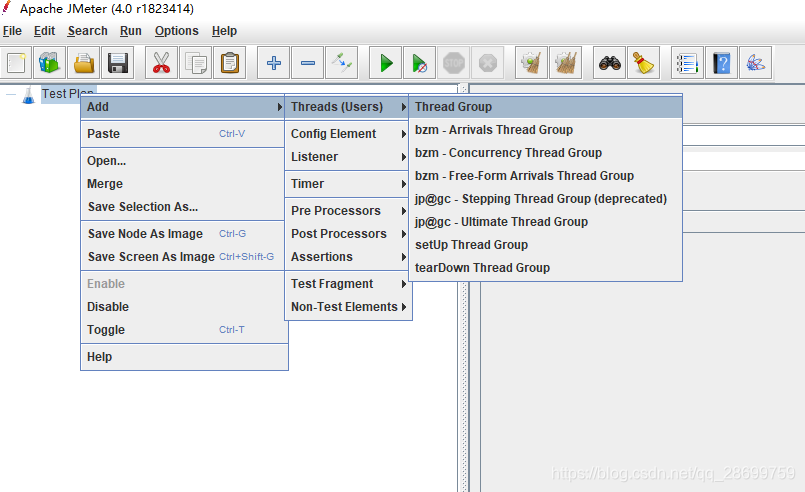The image size is (805, 492).
Task: Add a Thread Group
Action: [x=546, y=107]
